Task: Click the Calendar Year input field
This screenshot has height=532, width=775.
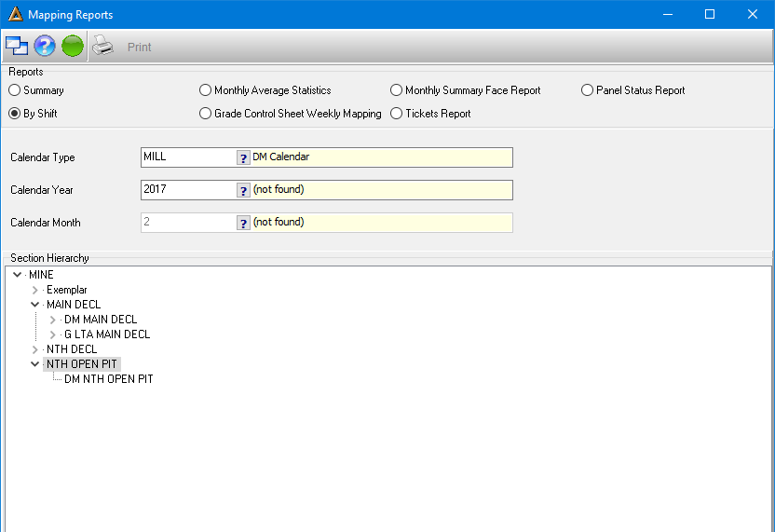Action: tap(189, 190)
